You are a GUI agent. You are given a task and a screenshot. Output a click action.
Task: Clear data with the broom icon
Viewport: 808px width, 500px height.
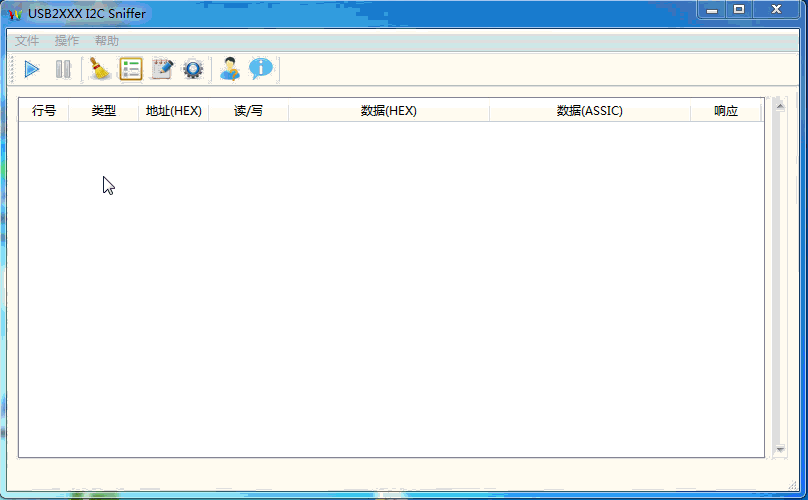click(x=99, y=69)
